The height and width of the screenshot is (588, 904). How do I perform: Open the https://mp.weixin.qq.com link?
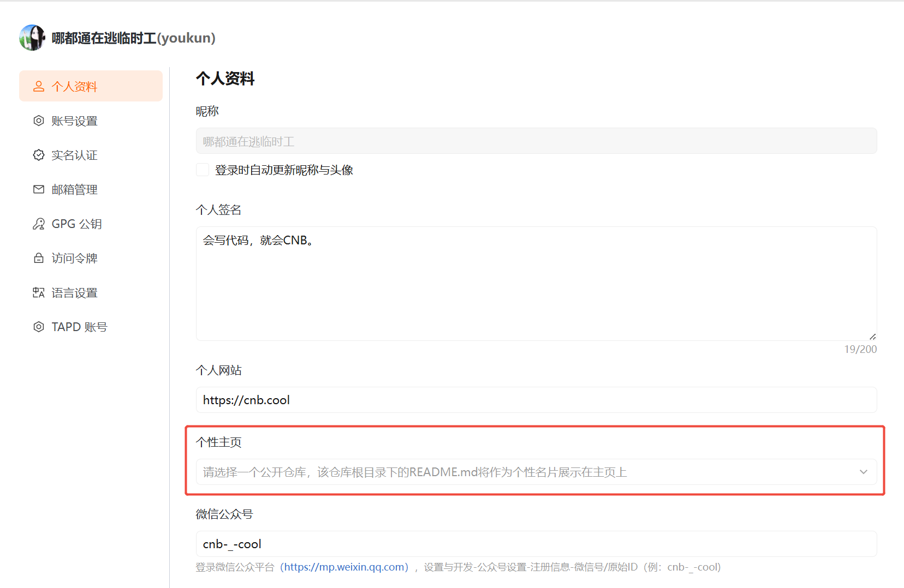[x=344, y=567]
